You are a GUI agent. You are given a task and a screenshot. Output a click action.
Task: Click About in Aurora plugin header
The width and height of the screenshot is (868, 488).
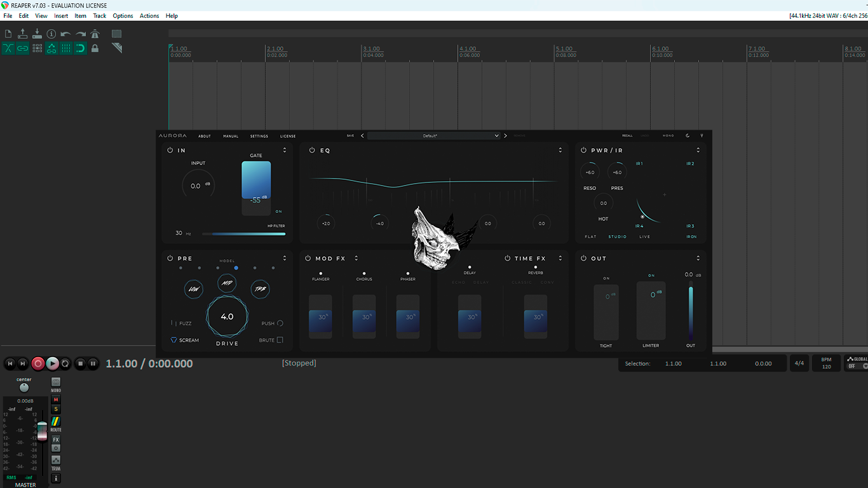(x=205, y=136)
